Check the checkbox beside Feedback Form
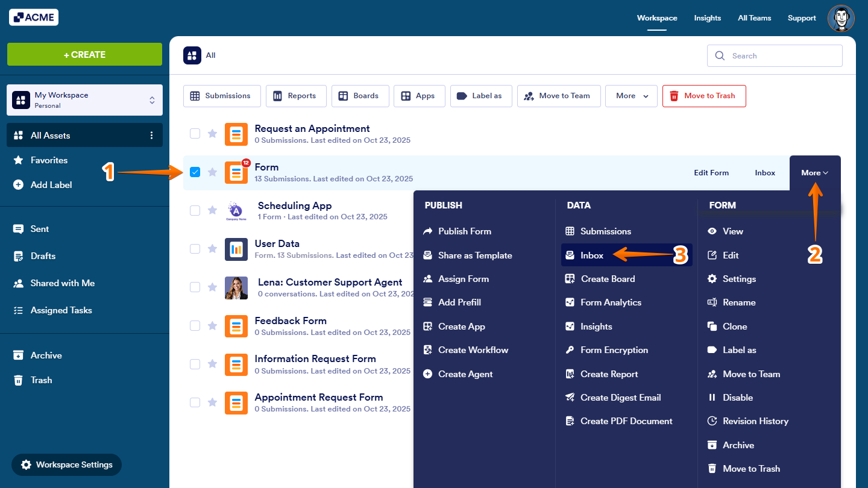868x488 pixels. [195, 325]
